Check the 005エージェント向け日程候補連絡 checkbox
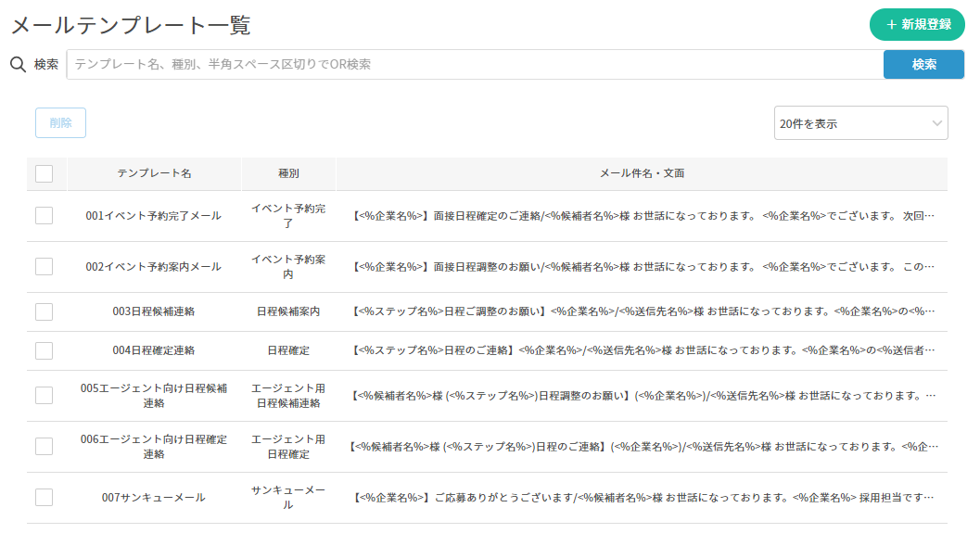 pyautogui.click(x=45, y=396)
